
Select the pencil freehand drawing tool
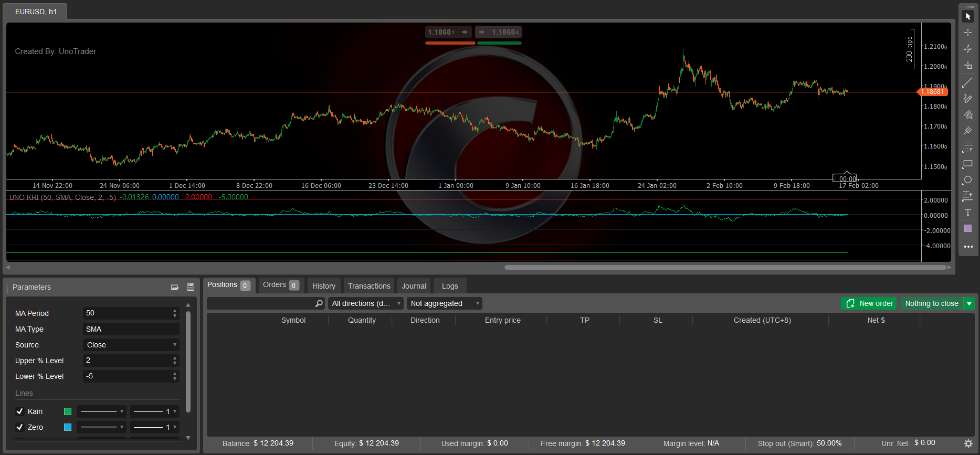(x=967, y=99)
